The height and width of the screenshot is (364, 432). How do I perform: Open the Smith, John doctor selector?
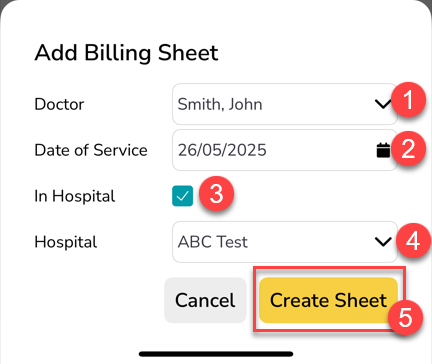(285, 104)
